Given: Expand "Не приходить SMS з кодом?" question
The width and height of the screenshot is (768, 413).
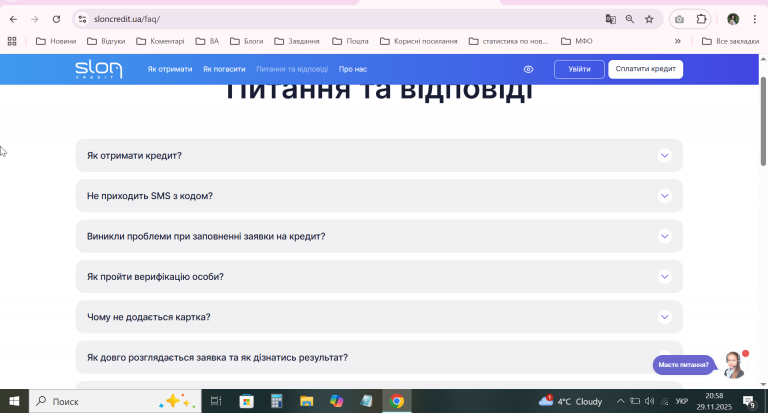Looking at the screenshot, I should point(379,195).
